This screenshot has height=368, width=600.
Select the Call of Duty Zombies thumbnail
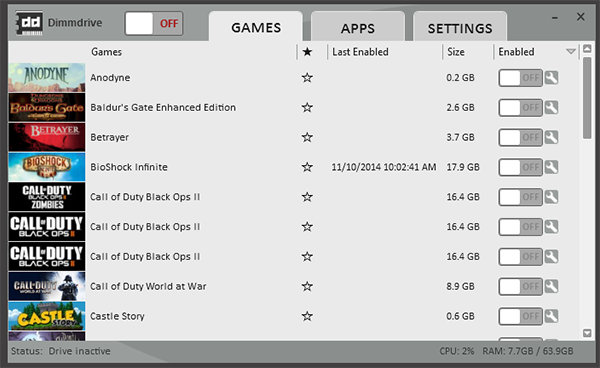[47, 197]
